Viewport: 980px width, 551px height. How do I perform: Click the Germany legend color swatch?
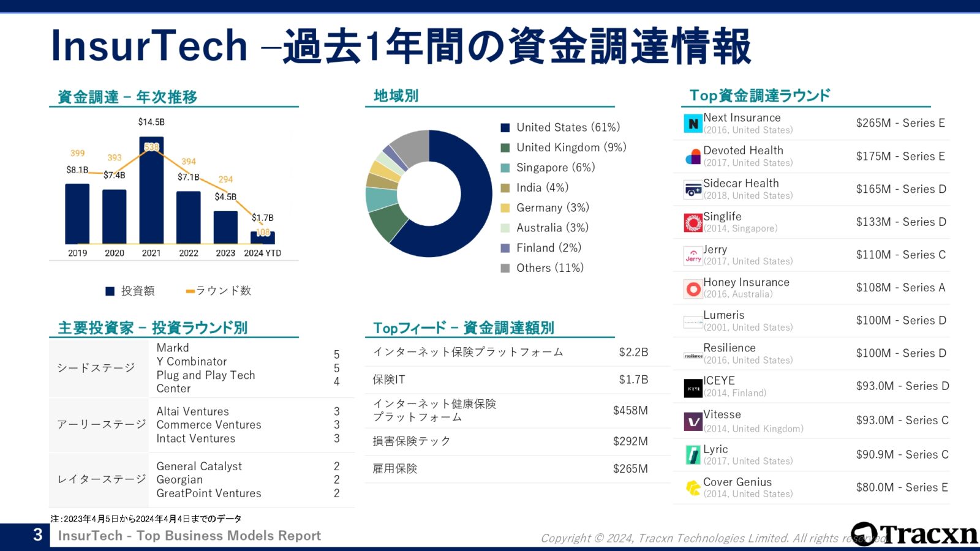[x=505, y=208]
